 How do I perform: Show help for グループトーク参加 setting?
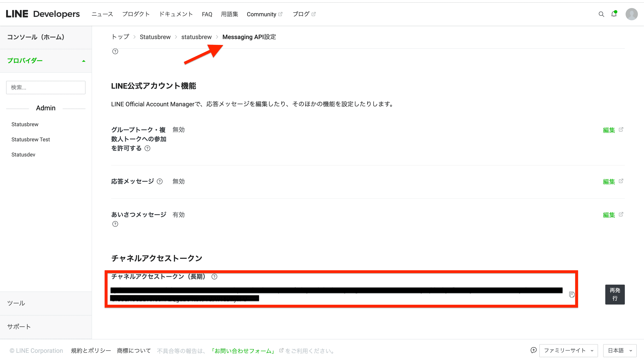[x=148, y=148]
